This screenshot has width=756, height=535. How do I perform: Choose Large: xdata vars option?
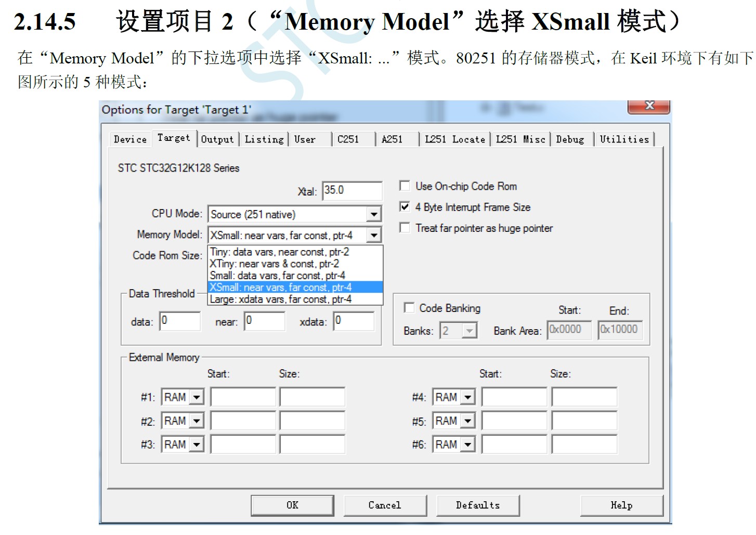[x=295, y=299]
